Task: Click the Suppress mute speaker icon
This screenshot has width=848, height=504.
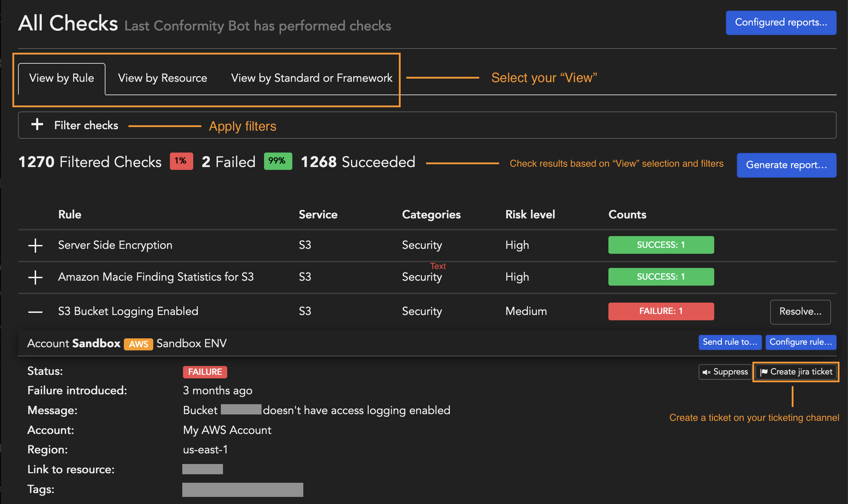Action: pos(706,372)
